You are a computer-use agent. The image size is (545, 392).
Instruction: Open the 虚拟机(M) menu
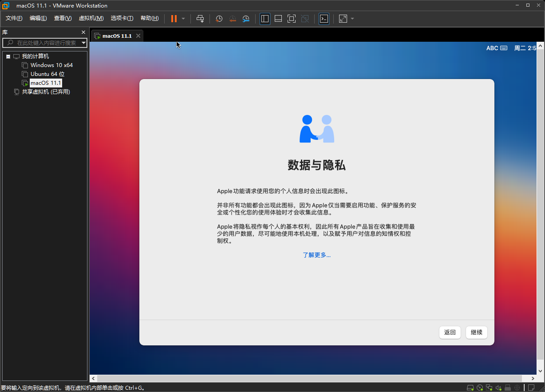tap(91, 18)
